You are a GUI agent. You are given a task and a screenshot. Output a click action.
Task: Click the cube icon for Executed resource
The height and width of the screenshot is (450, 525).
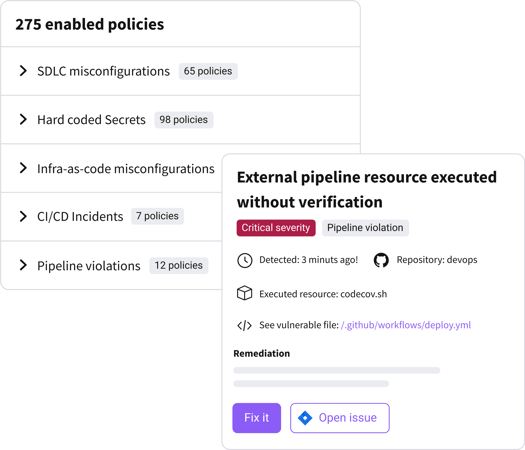click(244, 293)
